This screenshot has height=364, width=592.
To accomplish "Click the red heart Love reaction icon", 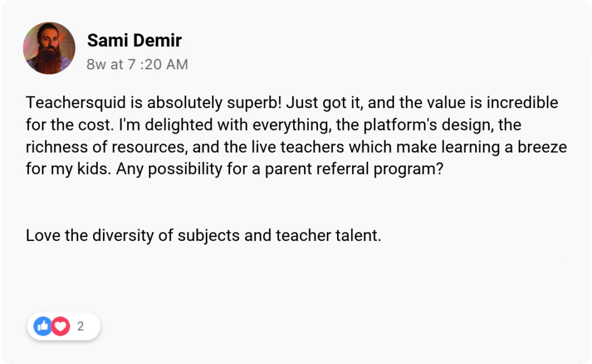I will click(60, 326).
